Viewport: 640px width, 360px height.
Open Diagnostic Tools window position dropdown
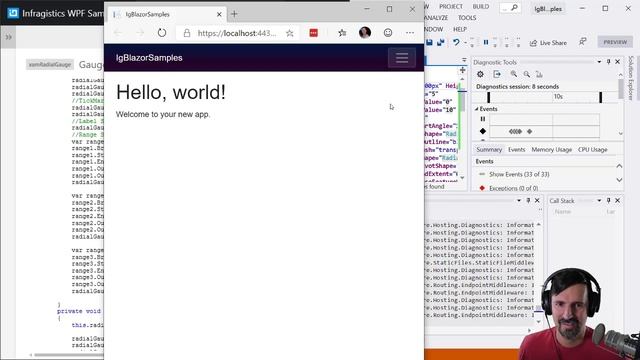coord(599,62)
